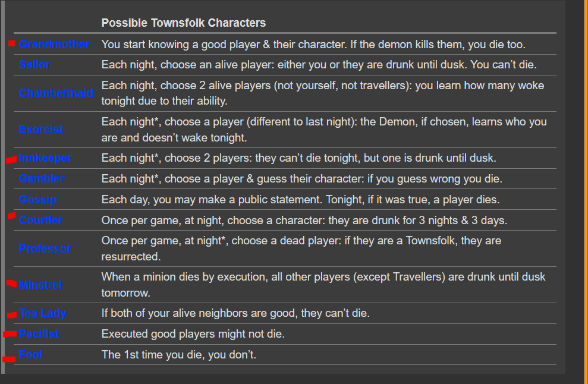This screenshot has width=588, height=384.
Task: Open the Gossip character link
Action: 38,199
